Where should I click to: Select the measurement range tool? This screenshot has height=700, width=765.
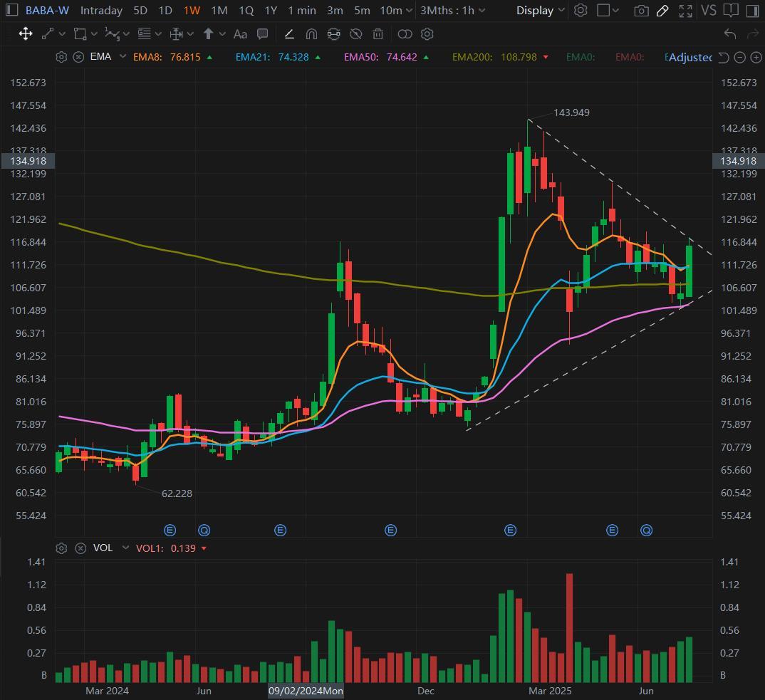(x=176, y=33)
